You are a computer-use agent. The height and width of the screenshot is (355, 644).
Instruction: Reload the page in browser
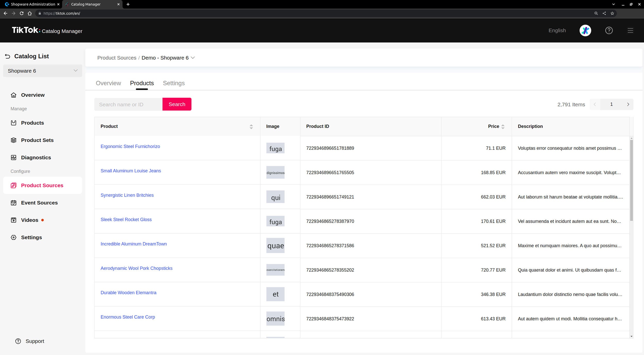(x=22, y=13)
